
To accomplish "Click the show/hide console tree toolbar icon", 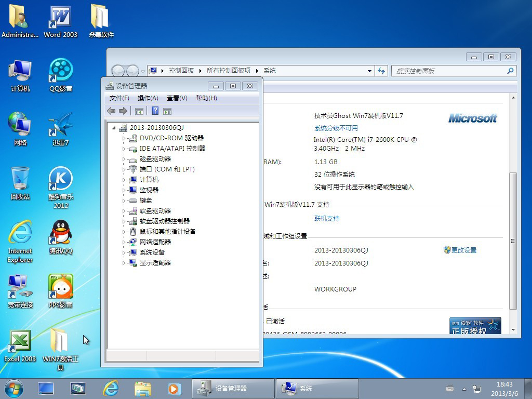I will click(x=139, y=111).
